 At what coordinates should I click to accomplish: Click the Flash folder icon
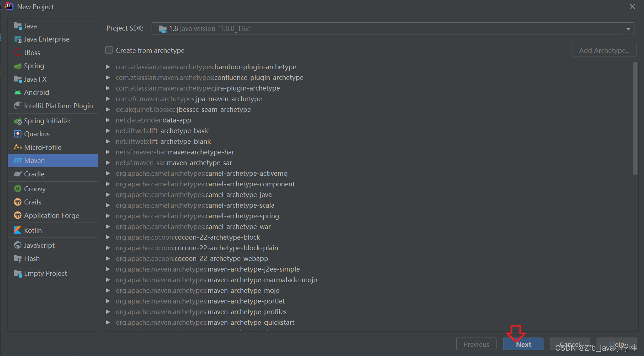pyautogui.click(x=18, y=258)
